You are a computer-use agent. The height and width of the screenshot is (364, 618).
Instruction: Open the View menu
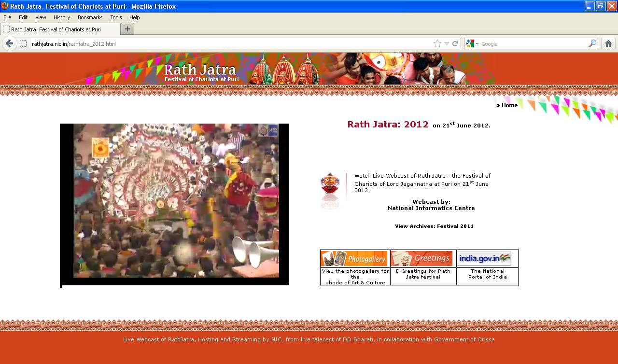coord(41,17)
